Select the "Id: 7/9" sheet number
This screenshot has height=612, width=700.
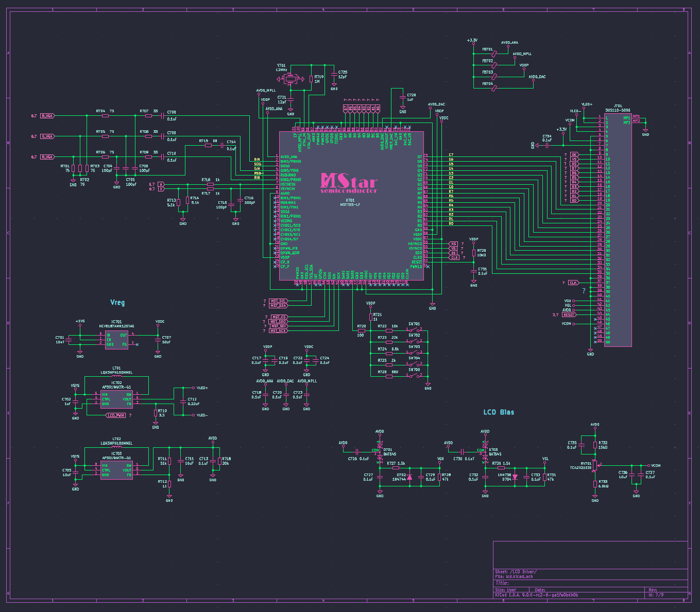(x=656, y=595)
